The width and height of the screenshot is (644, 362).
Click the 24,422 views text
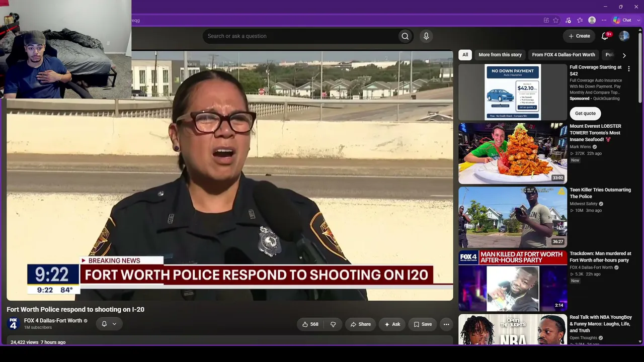tap(25, 342)
